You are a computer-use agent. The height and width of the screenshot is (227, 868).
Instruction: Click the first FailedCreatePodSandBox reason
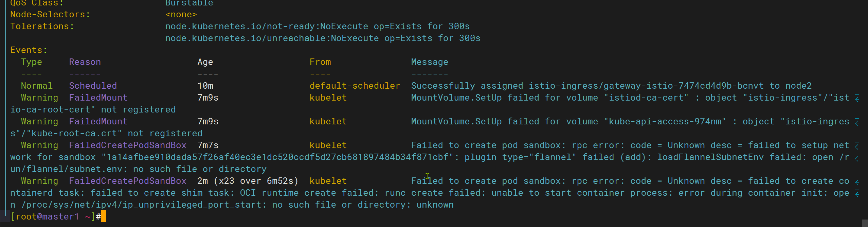pyautogui.click(x=128, y=145)
